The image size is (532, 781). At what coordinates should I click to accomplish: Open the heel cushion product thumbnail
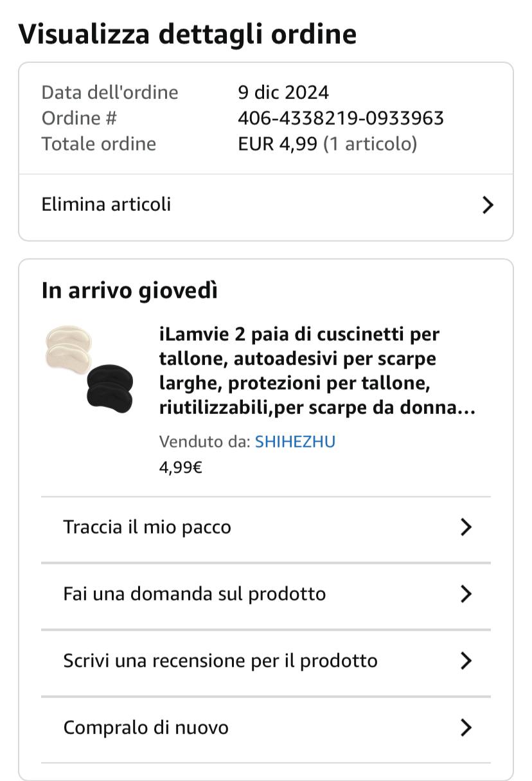click(x=89, y=368)
